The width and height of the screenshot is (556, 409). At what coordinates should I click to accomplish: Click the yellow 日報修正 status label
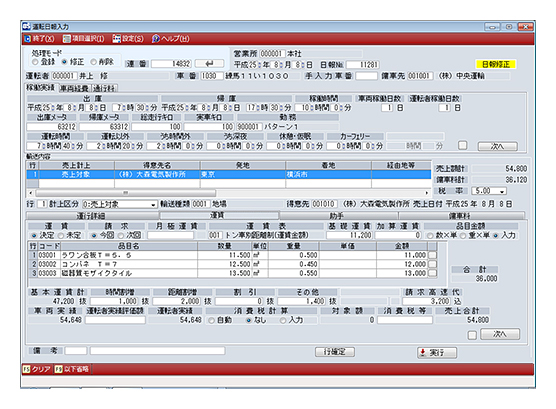(496, 64)
